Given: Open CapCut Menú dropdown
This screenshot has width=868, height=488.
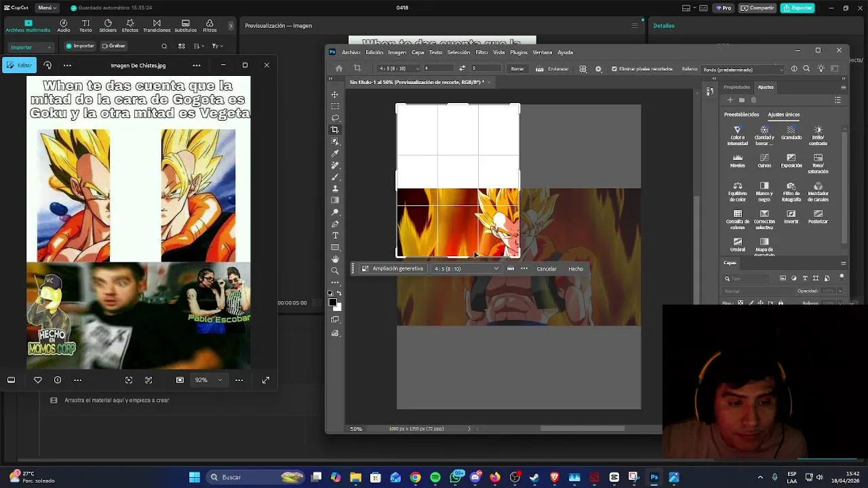Looking at the screenshot, I should [46, 7].
